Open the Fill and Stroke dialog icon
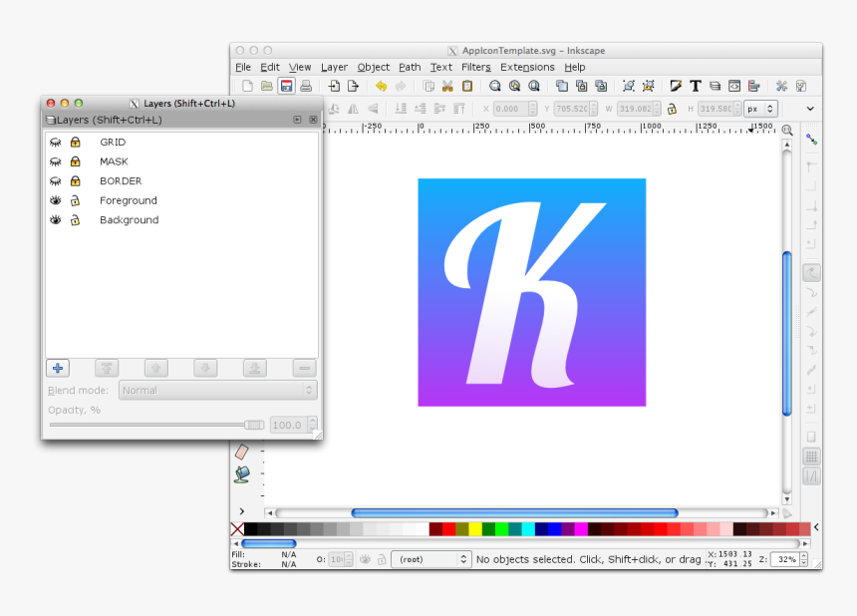This screenshot has width=857, height=616. pos(676,86)
